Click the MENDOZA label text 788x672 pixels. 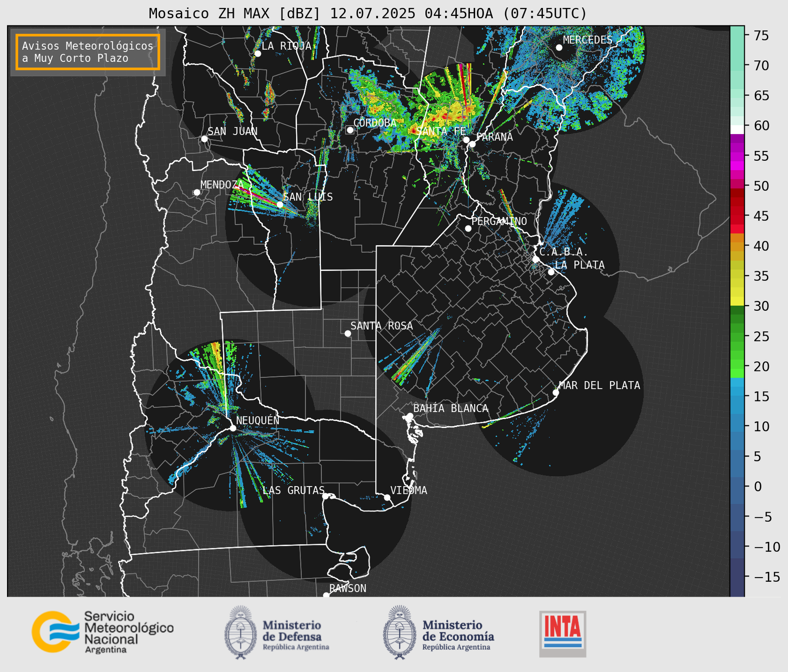(x=222, y=185)
